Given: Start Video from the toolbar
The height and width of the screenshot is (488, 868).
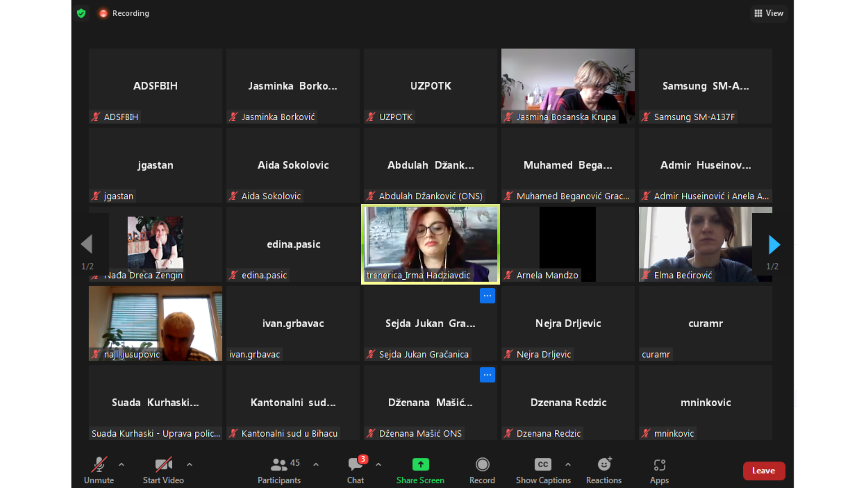Looking at the screenshot, I should (x=163, y=470).
